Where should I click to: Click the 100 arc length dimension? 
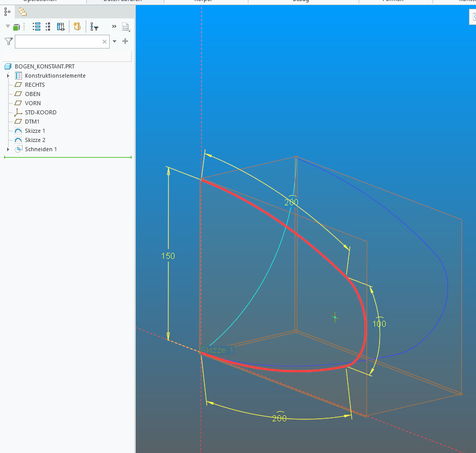[x=379, y=323]
